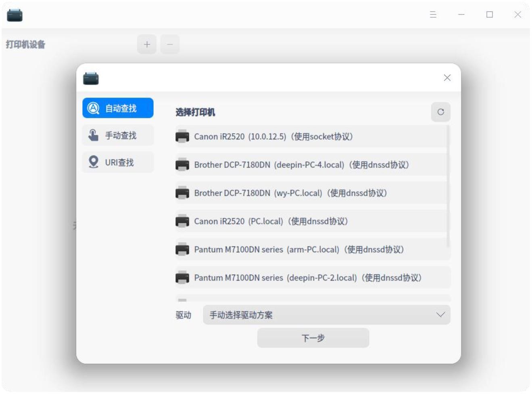
Task: Click the hand icon on 手动查找
Action: [x=93, y=134]
